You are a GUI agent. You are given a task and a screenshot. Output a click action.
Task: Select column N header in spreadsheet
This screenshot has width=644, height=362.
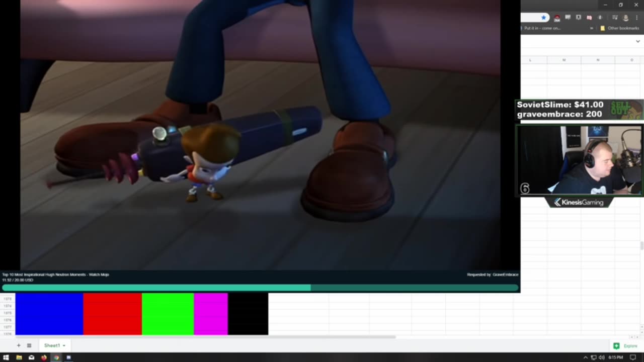pyautogui.click(x=598, y=60)
